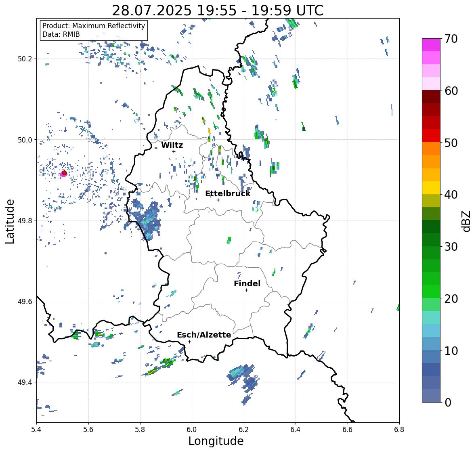The image size is (476, 451).
Task: Click the longitude tick label 6.8
Action: 399,429
